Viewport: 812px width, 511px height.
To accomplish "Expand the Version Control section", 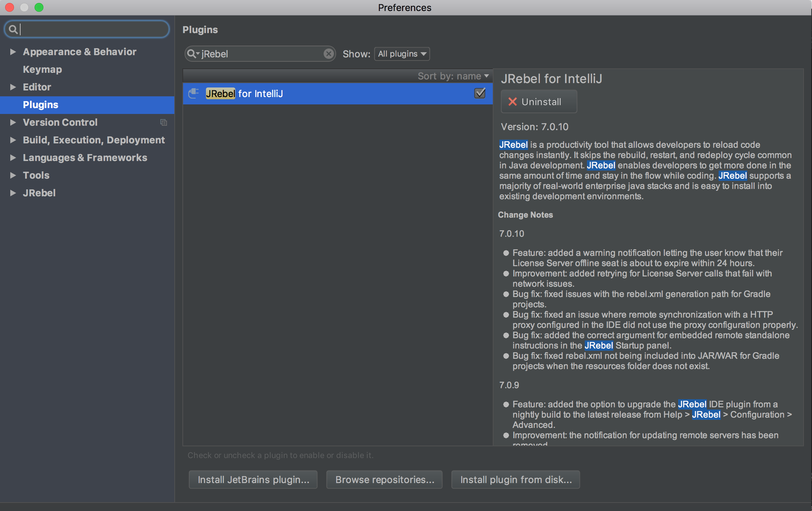I will pos(13,122).
